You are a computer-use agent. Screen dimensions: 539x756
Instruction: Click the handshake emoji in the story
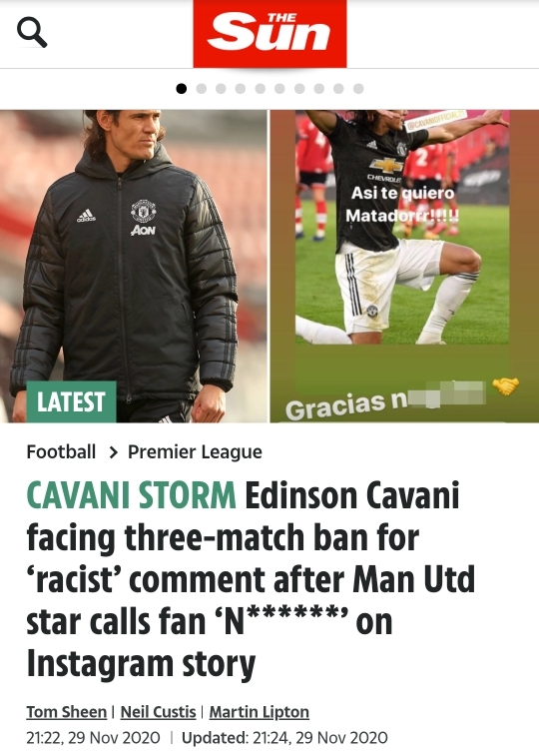pyautogui.click(x=506, y=386)
